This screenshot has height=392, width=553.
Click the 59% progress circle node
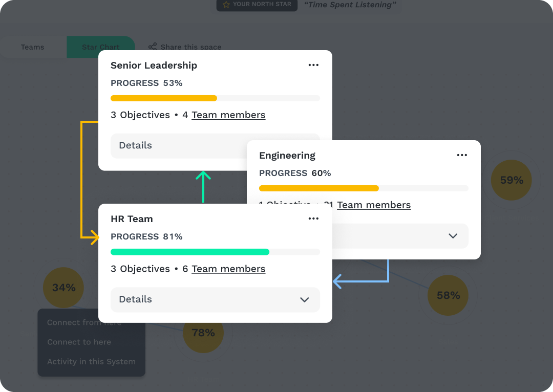pos(511,180)
